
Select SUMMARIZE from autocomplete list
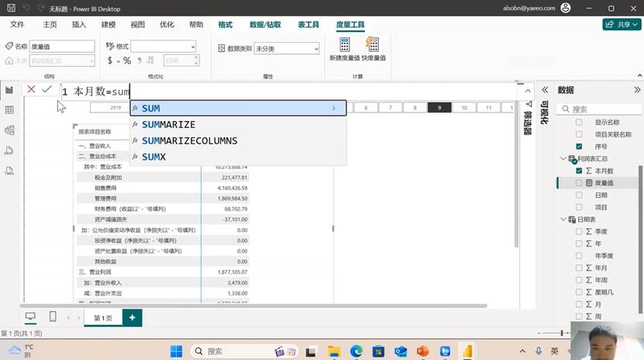[238, 124]
